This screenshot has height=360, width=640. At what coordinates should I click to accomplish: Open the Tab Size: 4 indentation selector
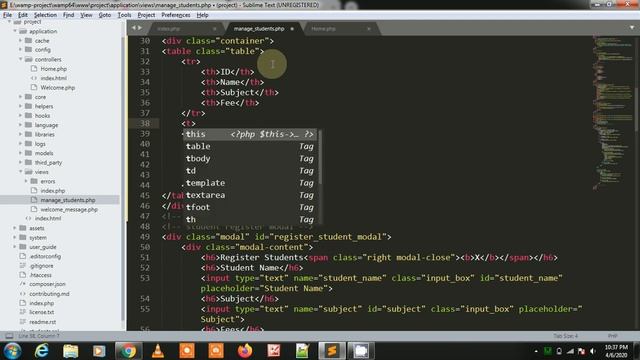(565, 336)
